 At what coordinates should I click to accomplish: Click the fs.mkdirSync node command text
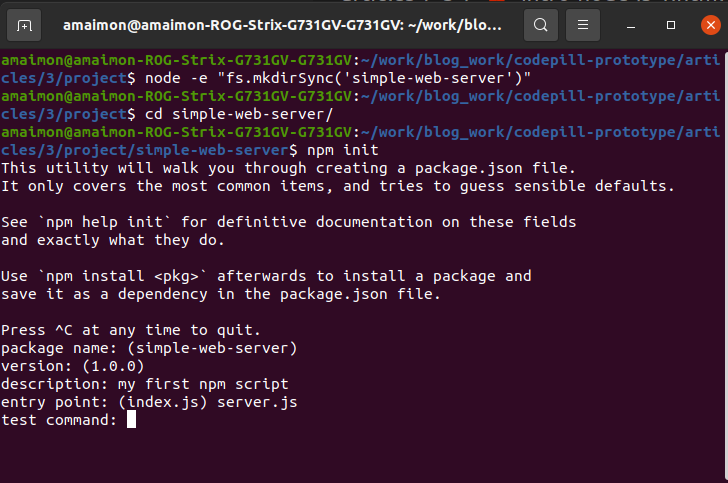tap(338, 78)
